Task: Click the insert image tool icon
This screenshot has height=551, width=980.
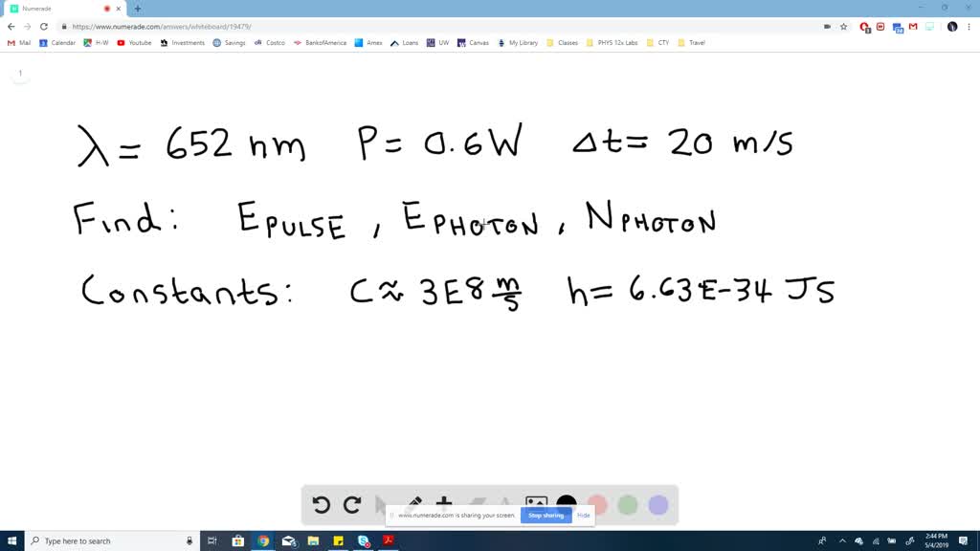Action: (x=536, y=503)
